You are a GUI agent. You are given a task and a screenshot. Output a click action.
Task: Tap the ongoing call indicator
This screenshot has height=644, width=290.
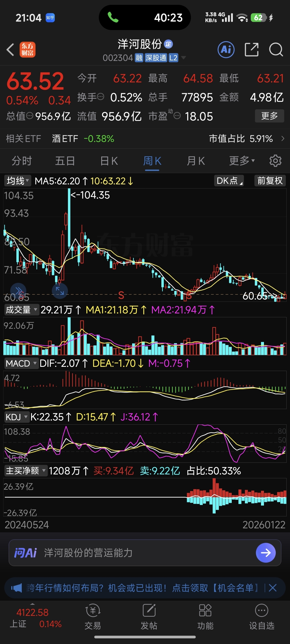(x=145, y=18)
